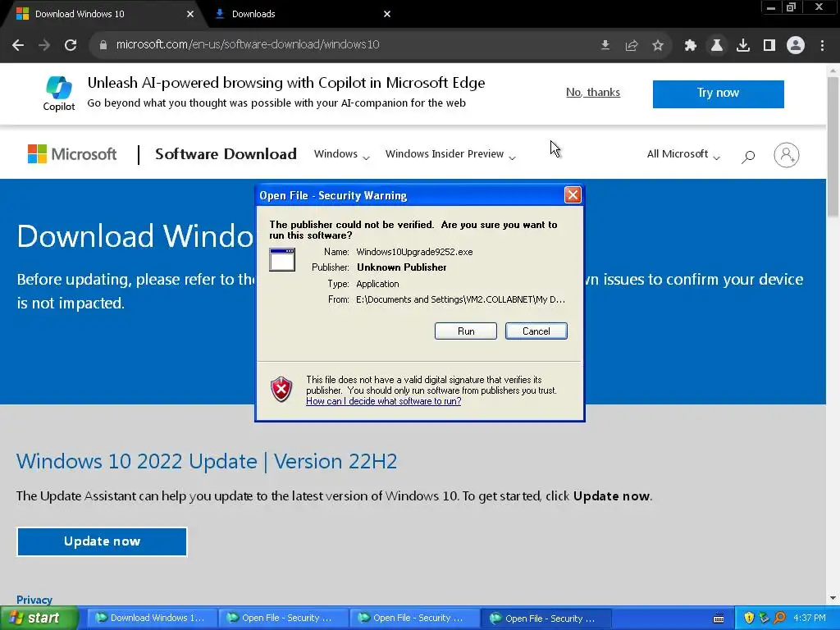Select the third Open File - Security taskbar item
This screenshot has width=840, height=630.
click(x=546, y=618)
